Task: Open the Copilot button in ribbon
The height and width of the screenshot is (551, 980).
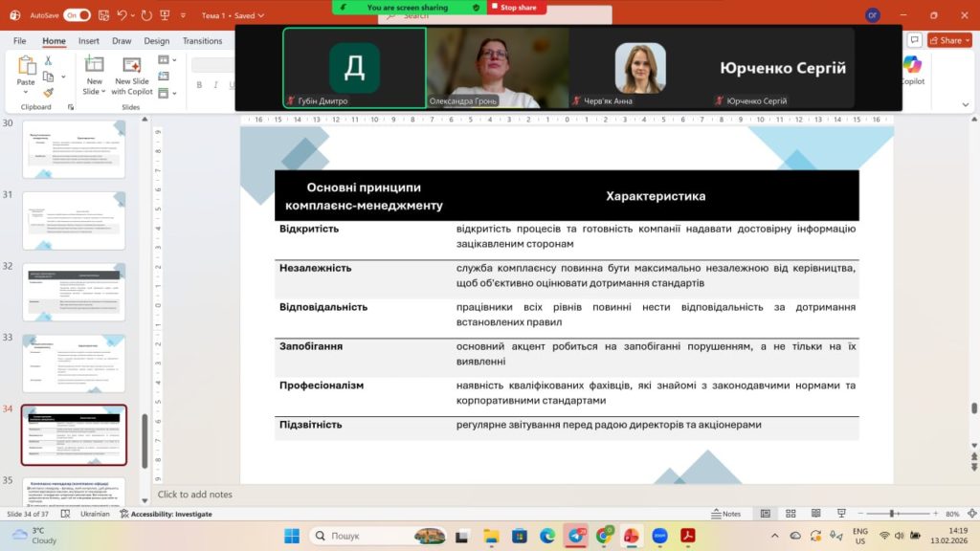Action: (912, 69)
